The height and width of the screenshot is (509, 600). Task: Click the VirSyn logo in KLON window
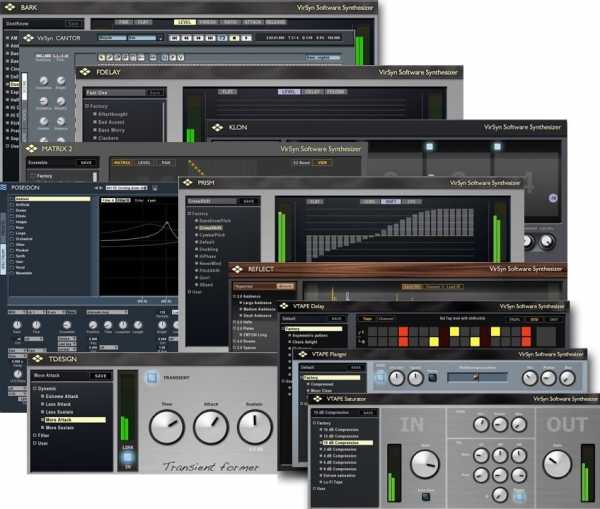217,127
